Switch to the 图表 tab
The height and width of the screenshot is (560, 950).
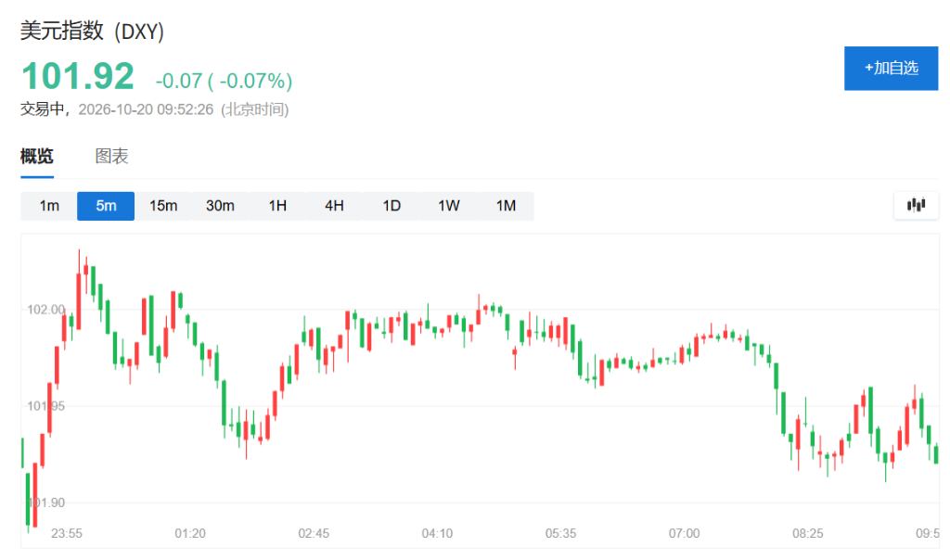(111, 156)
